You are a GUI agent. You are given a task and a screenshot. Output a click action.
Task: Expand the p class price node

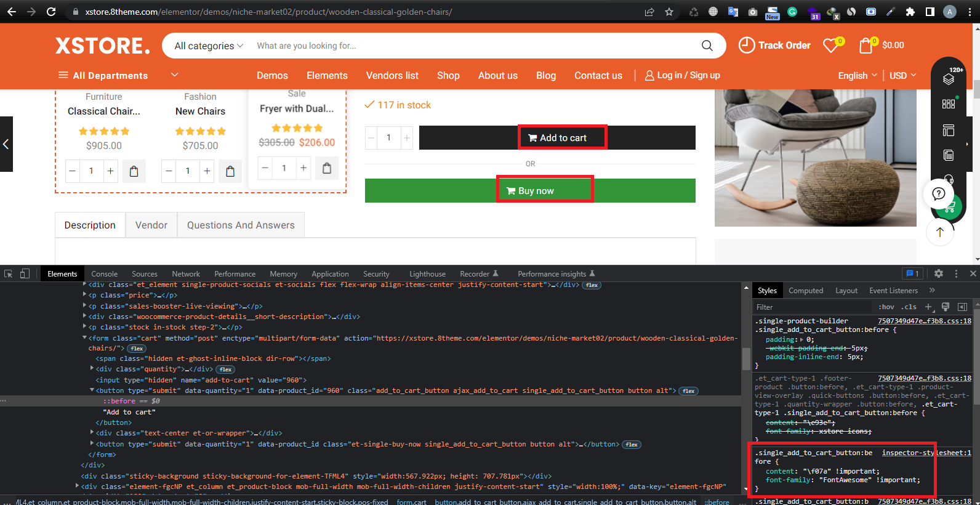[85, 295]
